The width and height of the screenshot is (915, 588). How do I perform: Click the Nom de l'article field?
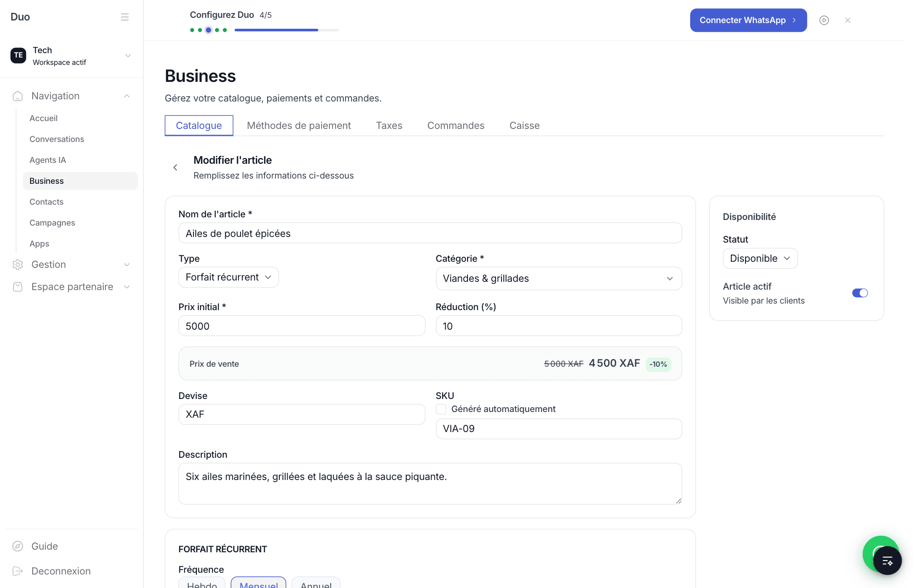430,233
